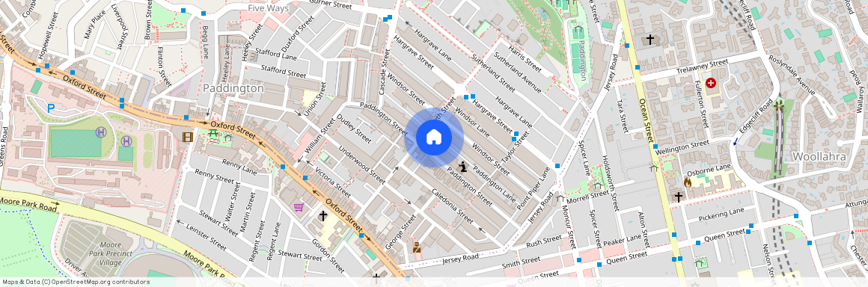868x287 pixels.
Task: Click the green picnic table icon
Action: click(x=213, y=133)
